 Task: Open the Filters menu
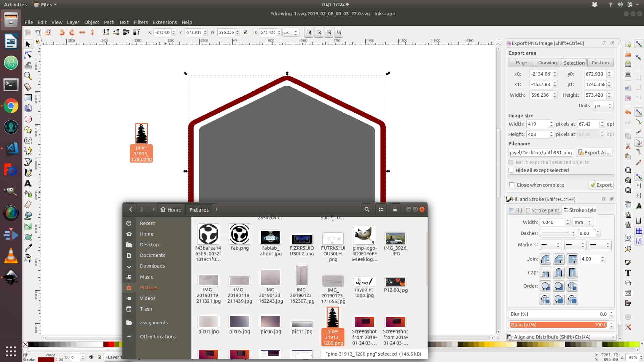(140, 22)
